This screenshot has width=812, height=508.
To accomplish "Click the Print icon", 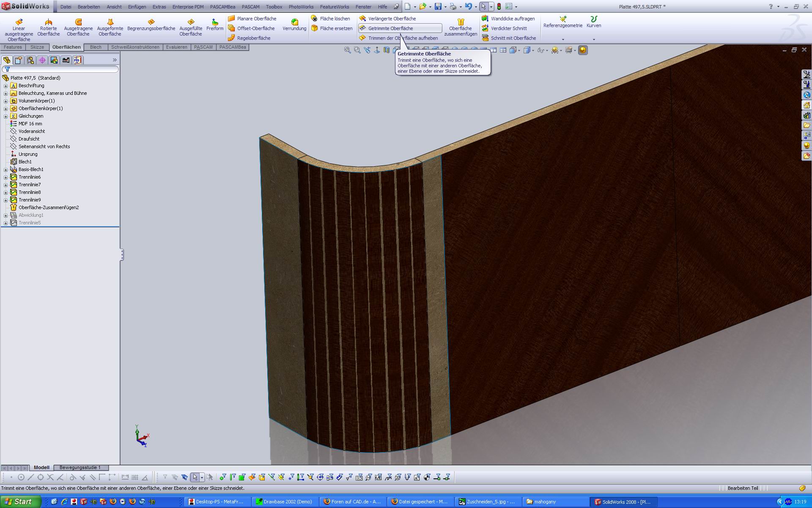I will pyautogui.click(x=453, y=6).
